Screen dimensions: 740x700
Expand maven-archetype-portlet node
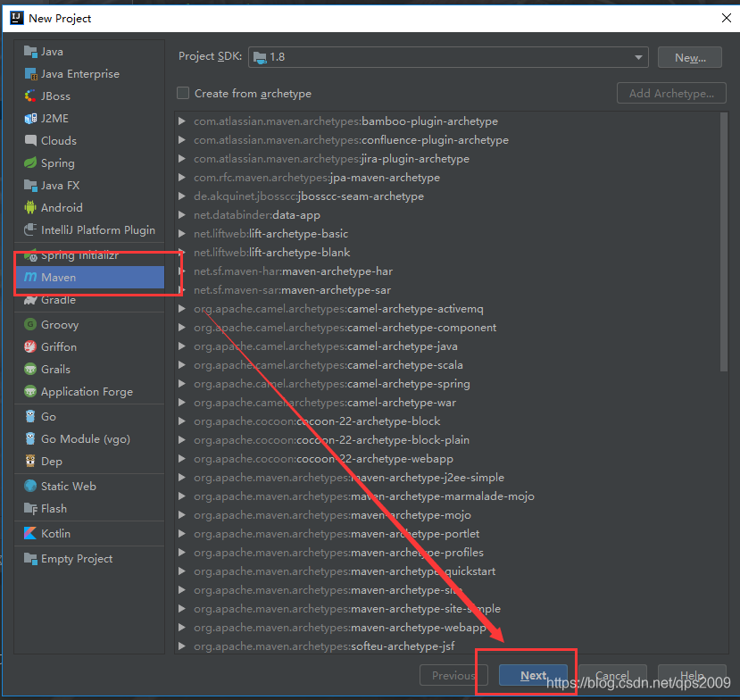click(182, 534)
